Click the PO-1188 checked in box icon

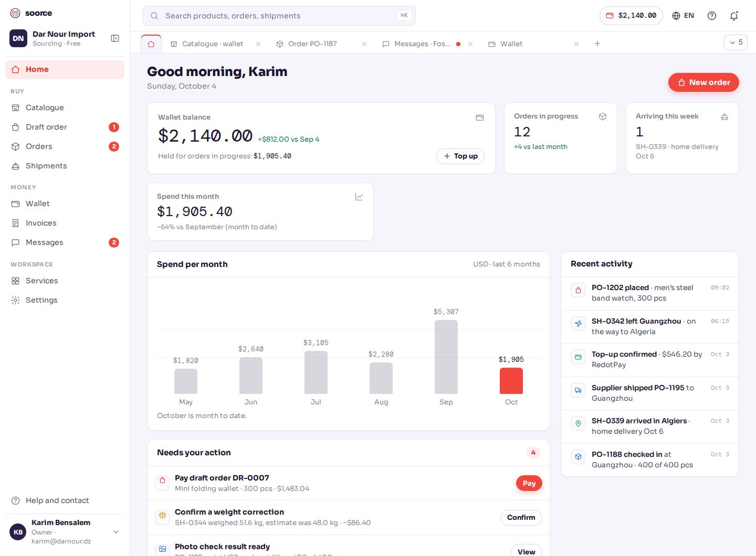coord(578,456)
